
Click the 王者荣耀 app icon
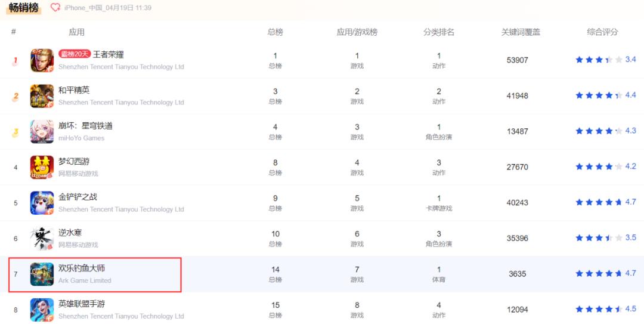(x=42, y=60)
